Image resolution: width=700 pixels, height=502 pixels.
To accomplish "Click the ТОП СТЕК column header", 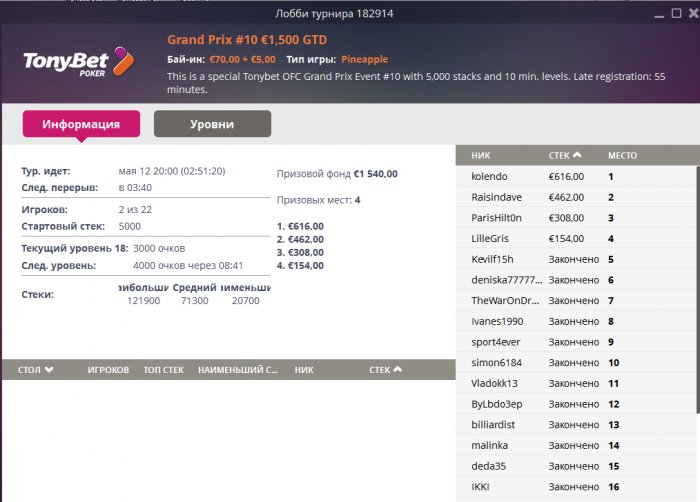I will [164, 370].
